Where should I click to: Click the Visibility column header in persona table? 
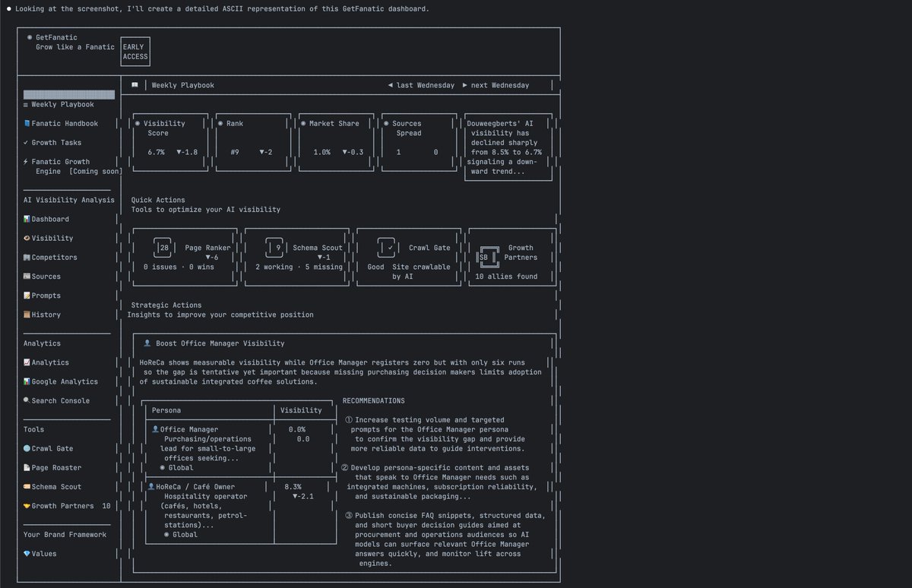301,410
